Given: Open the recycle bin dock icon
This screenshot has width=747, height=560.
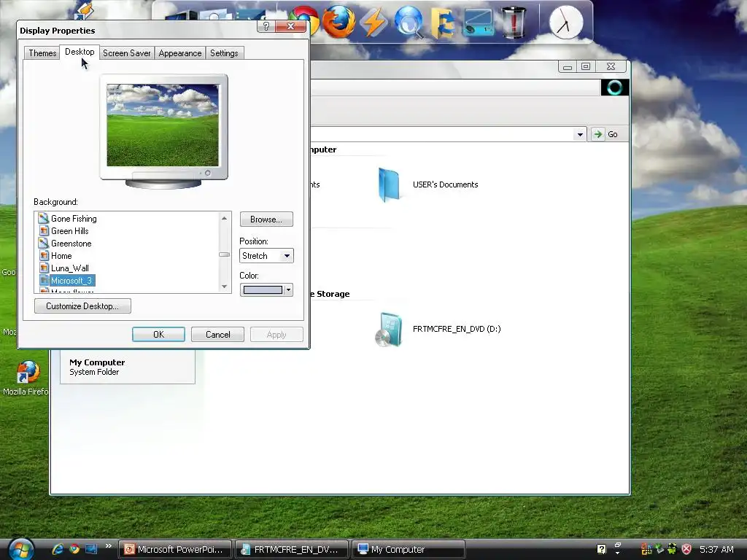Looking at the screenshot, I should [x=513, y=22].
